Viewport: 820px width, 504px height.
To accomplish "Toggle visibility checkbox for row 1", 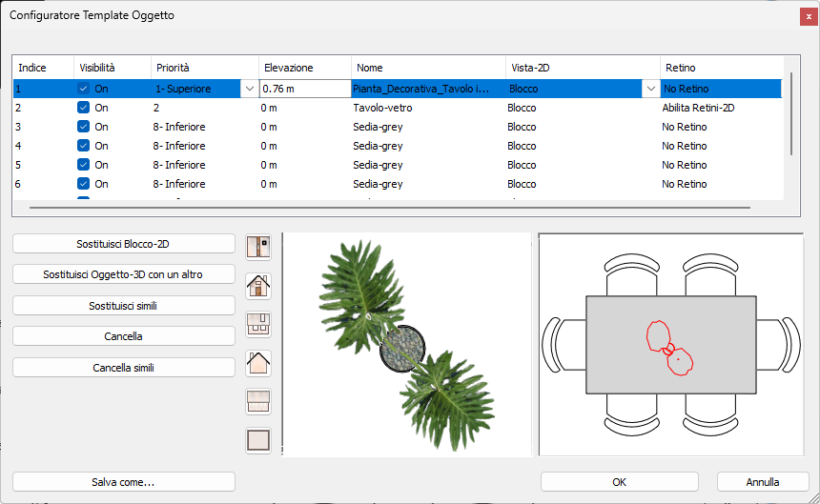I will point(83,89).
